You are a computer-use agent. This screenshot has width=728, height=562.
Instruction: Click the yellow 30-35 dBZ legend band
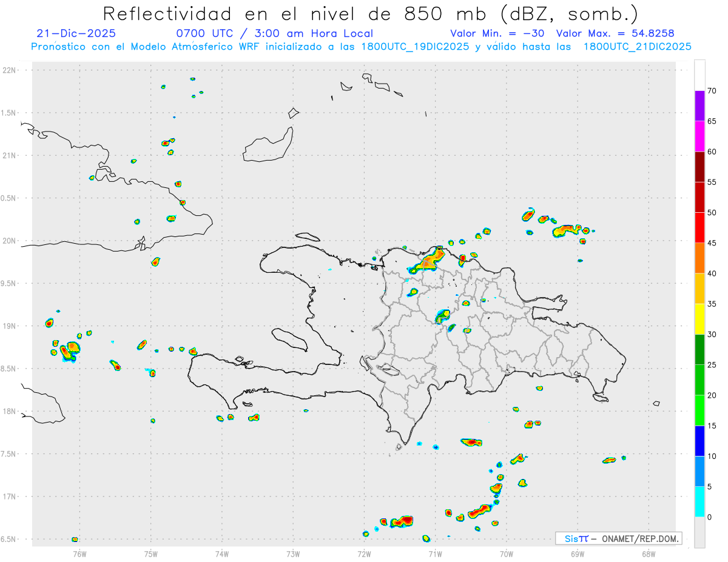tap(699, 319)
